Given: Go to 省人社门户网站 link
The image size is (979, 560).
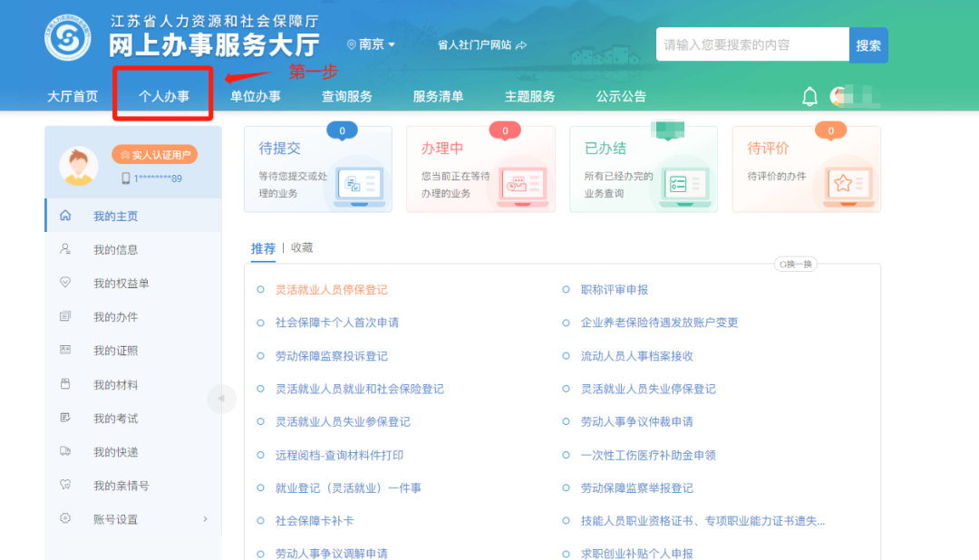Looking at the screenshot, I should (x=481, y=44).
